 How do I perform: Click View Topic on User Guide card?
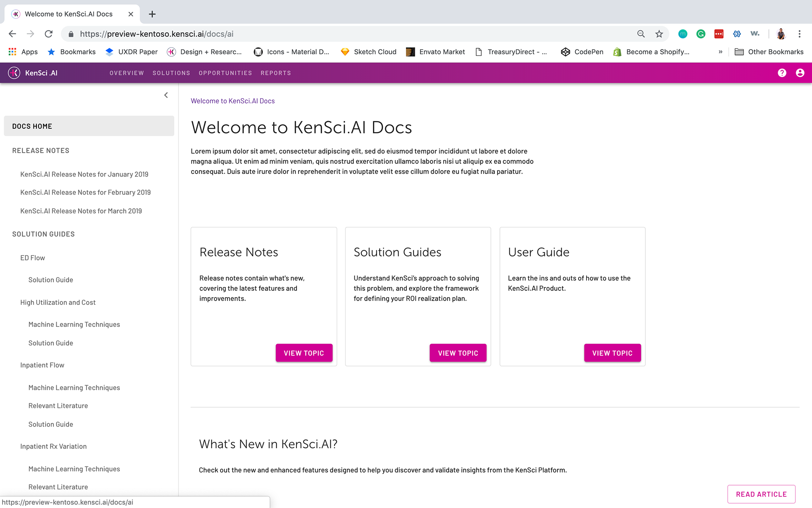[612, 353]
